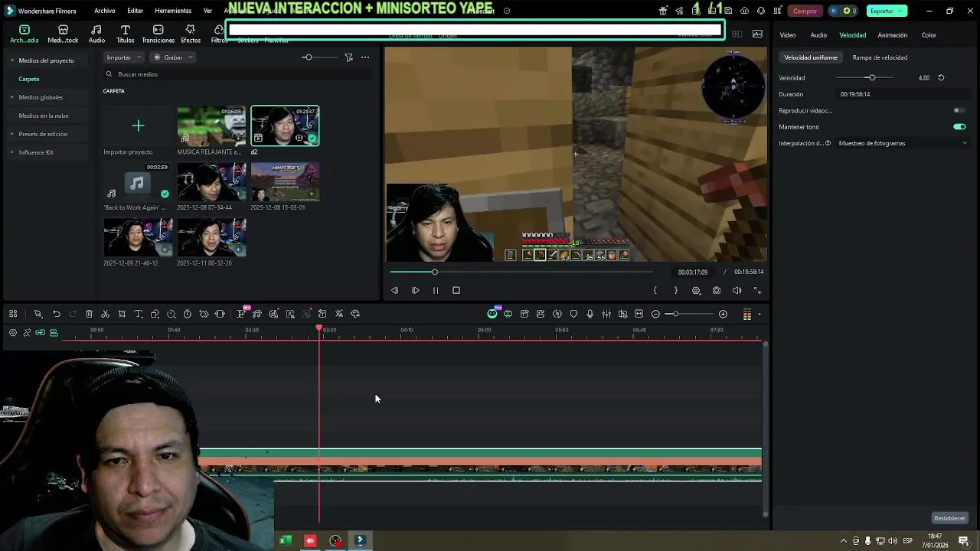Open the Grabar dropdown
Viewport: 980px width, 551px height.
(x=172, y=57)
